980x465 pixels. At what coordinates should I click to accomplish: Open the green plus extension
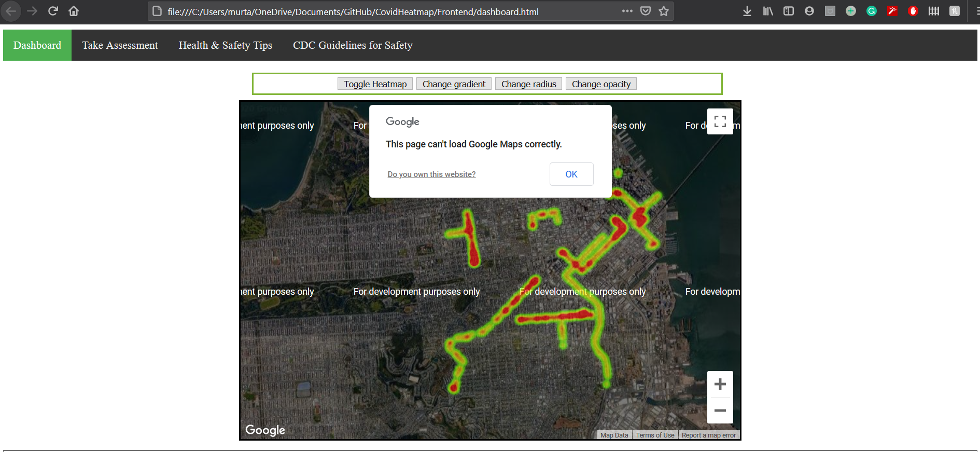tap(851, 11)
